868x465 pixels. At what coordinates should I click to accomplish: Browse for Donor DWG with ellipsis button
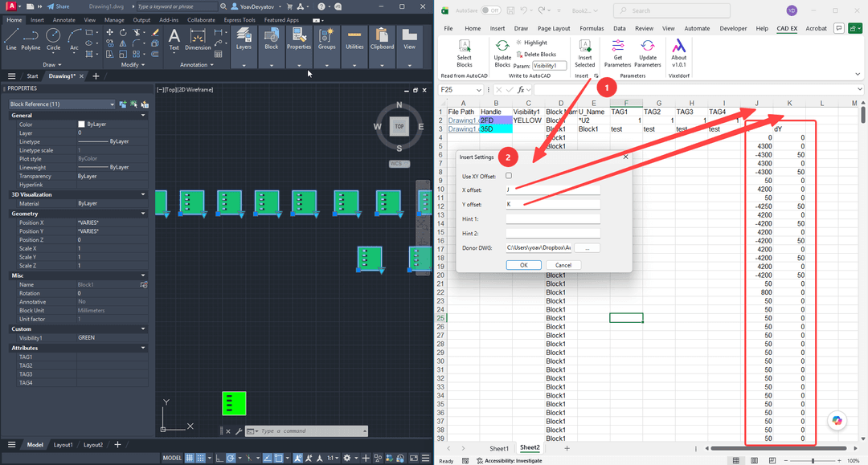[x=588, y=247]
